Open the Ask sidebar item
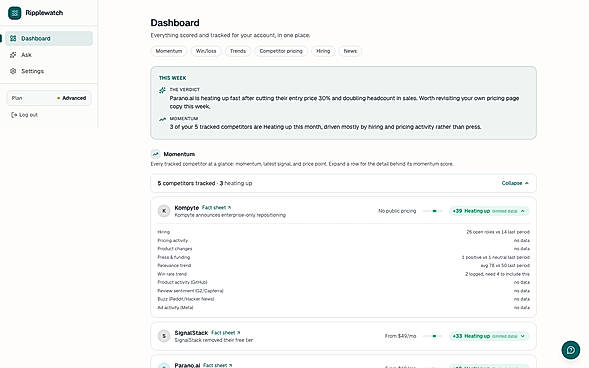The height and width of the screenshot is (368, 589). click(49, 55)
